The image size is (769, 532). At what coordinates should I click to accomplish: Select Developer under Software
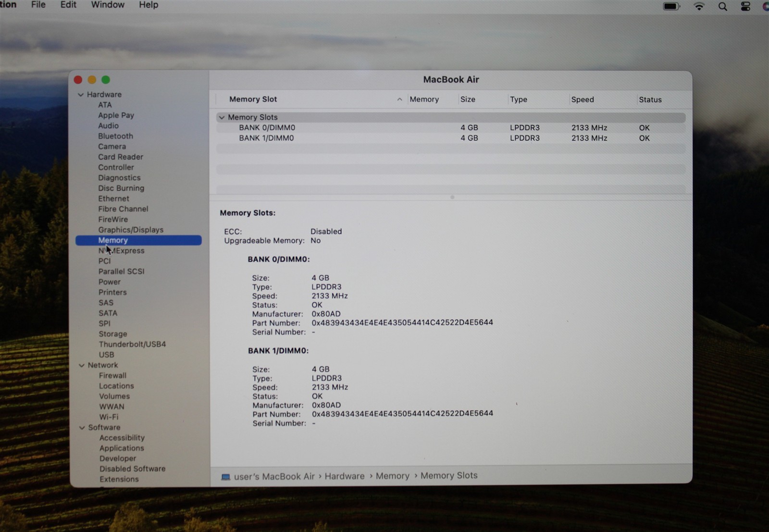click(118, 459)
